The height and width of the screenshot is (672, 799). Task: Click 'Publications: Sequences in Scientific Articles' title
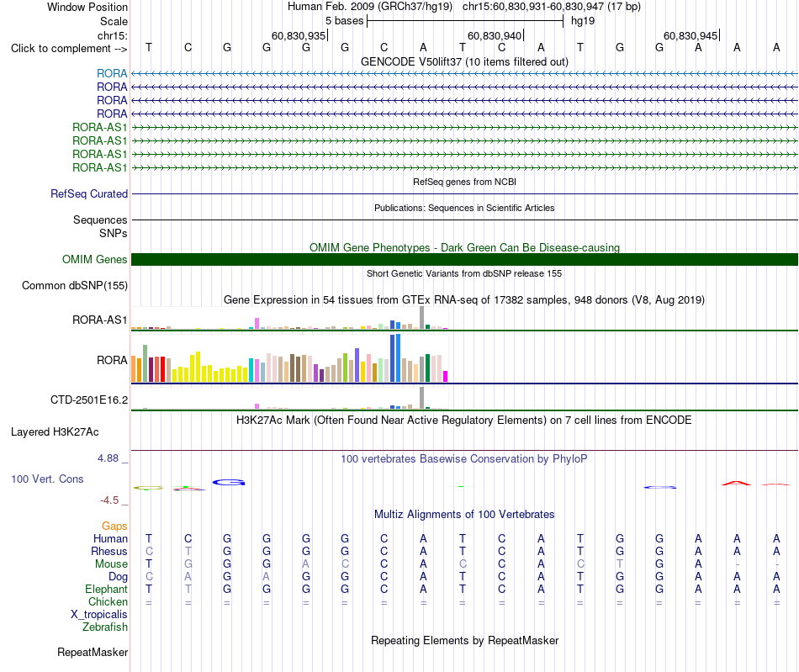coord(464,208)
